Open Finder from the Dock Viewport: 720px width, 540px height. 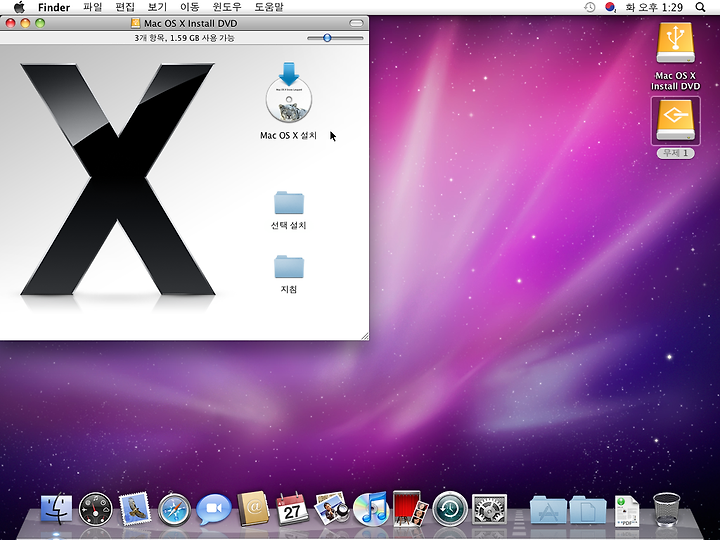click(x=56, y=509)
